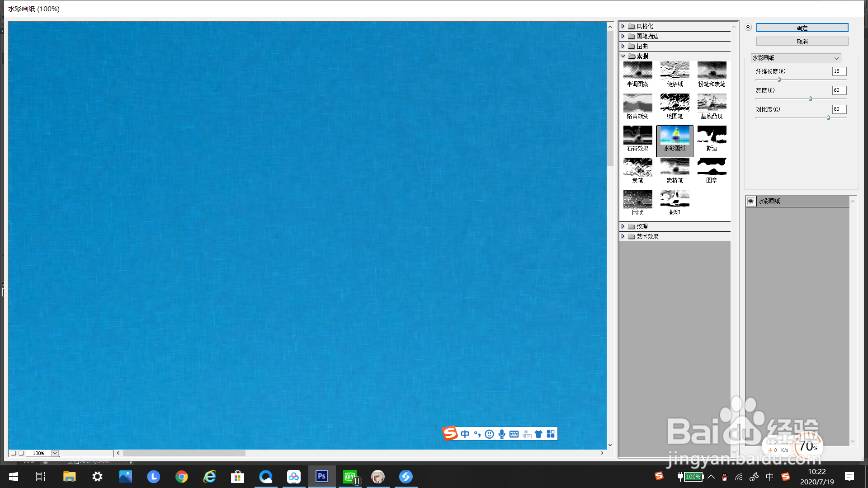The image size is (868, 488).
Task: Expand the 风格化 filter folder
Action: (623, 26)
